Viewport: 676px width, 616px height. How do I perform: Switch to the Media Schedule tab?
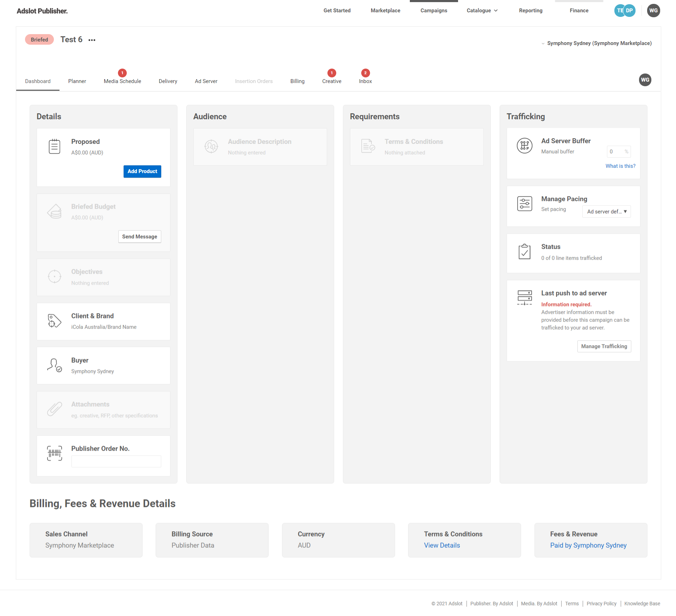[x=122, y=81]
